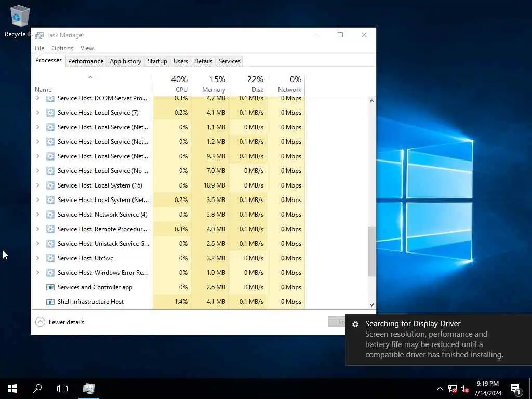Click the muted volume tray icon
The width and height of the screenshot is (532, 399).
coord(465,389)
